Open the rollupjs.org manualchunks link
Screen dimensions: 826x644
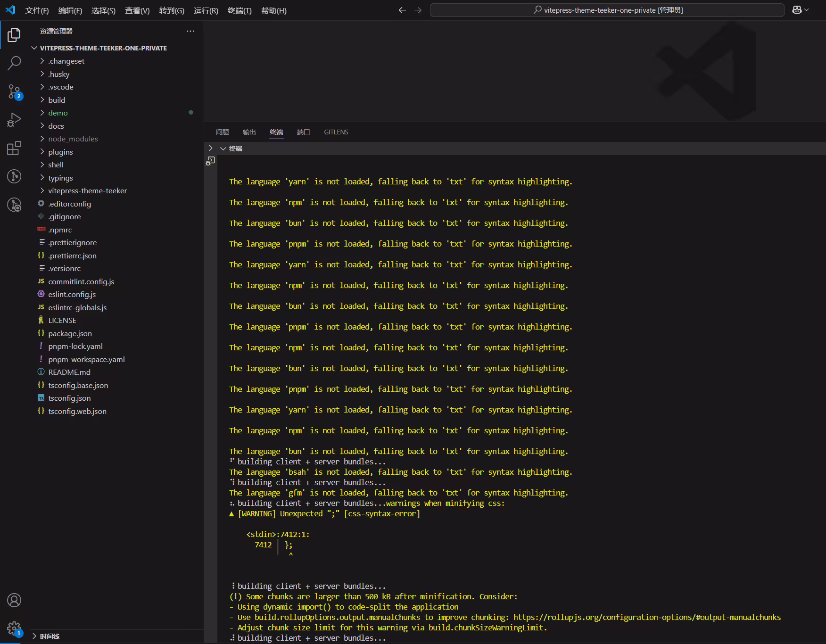click(647, 617)
